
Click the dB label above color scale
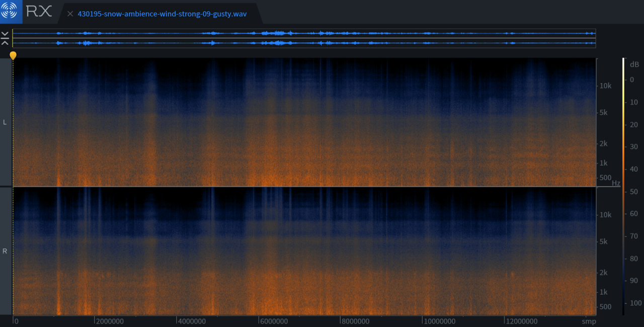(x=633, y=64)
